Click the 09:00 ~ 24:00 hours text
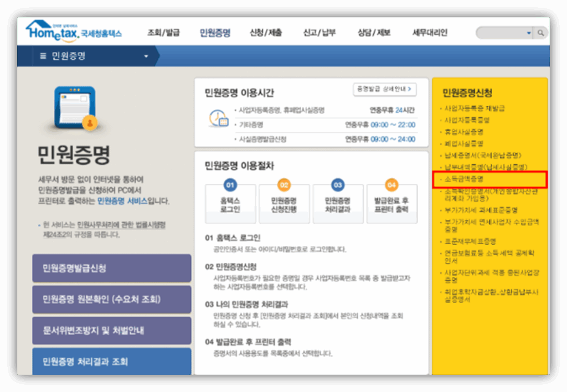567x392 pixels. pyautogui.click(x=393, y=139)
